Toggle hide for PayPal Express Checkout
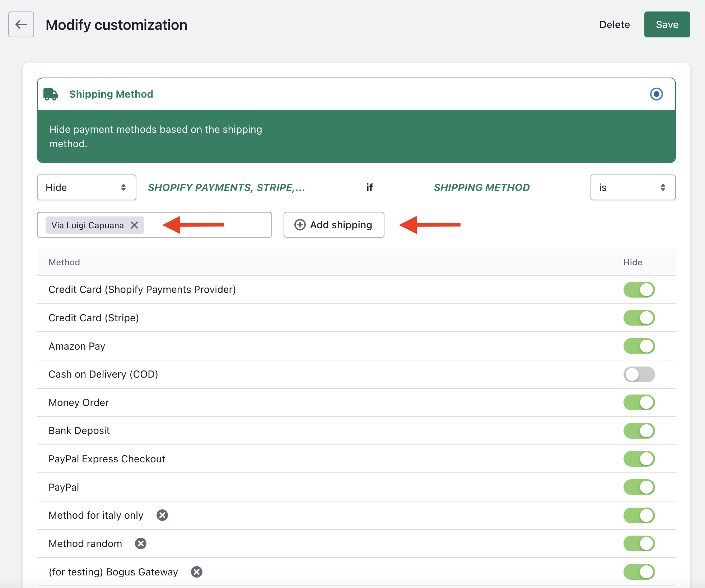 coord(639,459)
